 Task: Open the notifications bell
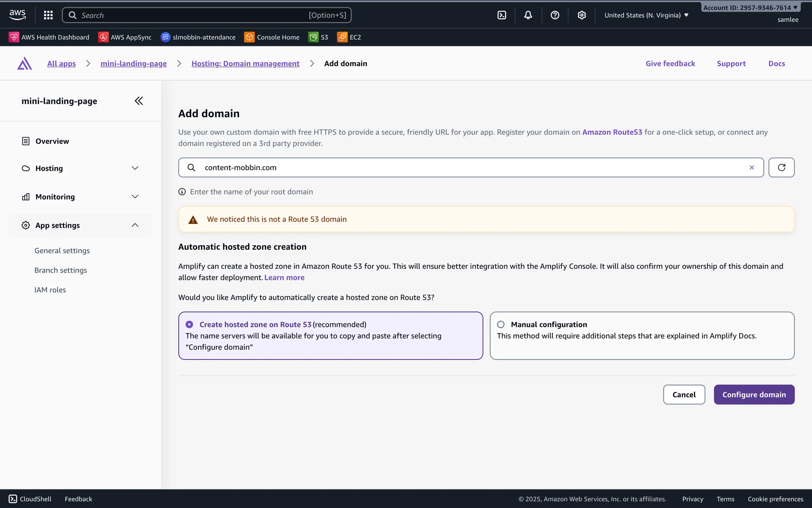pyautogui.click(x=528, y=15)
